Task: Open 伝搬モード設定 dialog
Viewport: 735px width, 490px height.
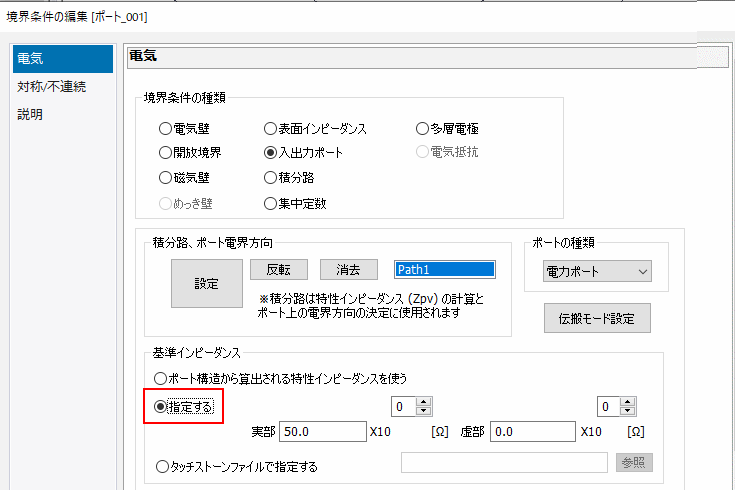Action: (597, 318)
